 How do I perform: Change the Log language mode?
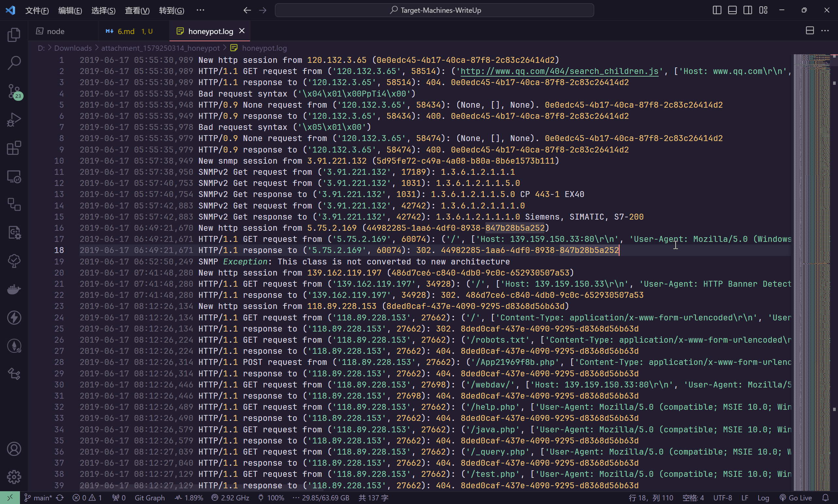pyautogui.click(x=763, y=497)
